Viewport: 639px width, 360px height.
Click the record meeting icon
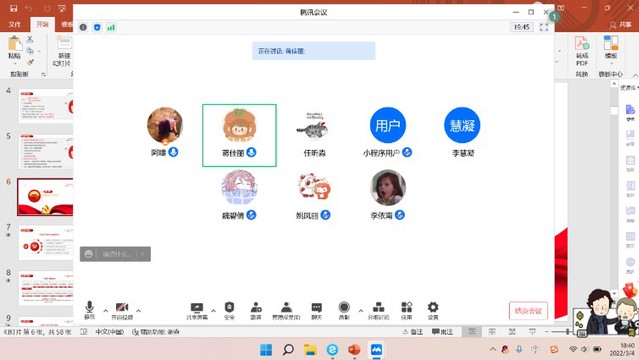point(344,307)
